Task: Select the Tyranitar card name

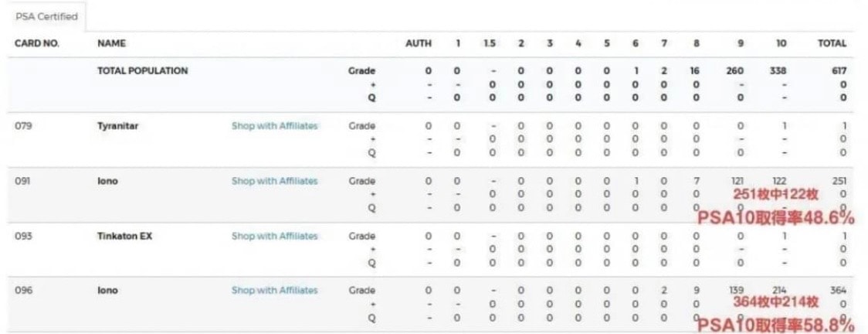Action: (x=118, y=126)
